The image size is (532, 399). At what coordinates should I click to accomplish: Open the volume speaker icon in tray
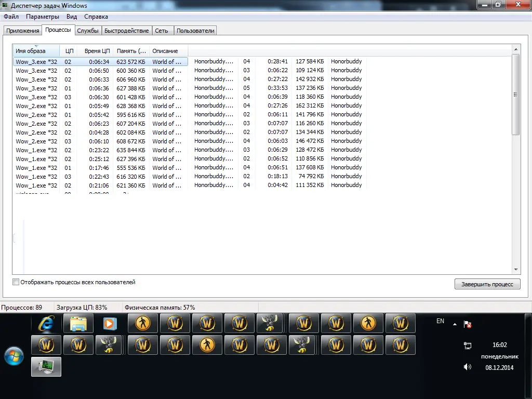point(467,367)
